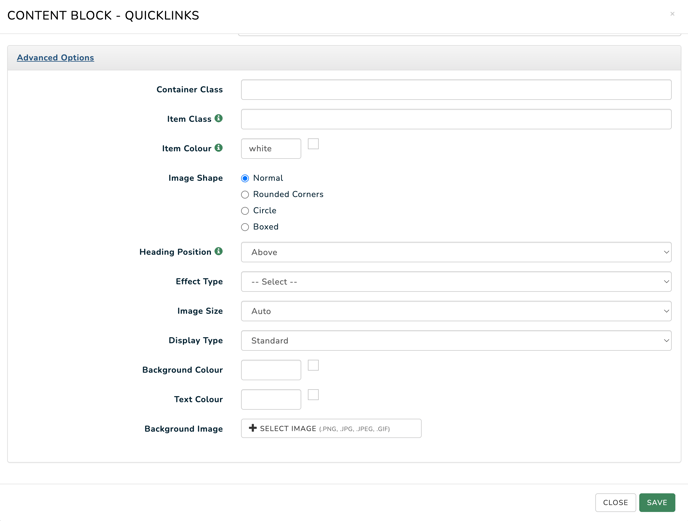Click the Item Colour info icon
Screen dimensions: 688x521
(219, 147)
